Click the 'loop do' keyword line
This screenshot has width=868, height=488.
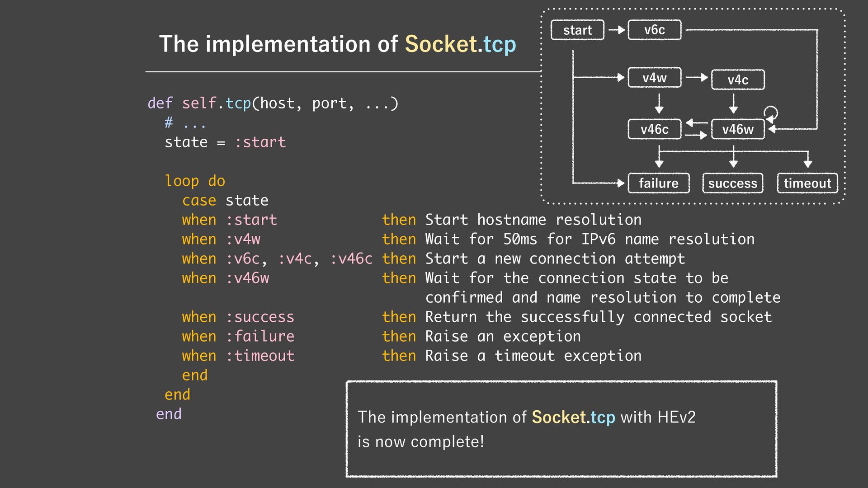click(195, 181)
